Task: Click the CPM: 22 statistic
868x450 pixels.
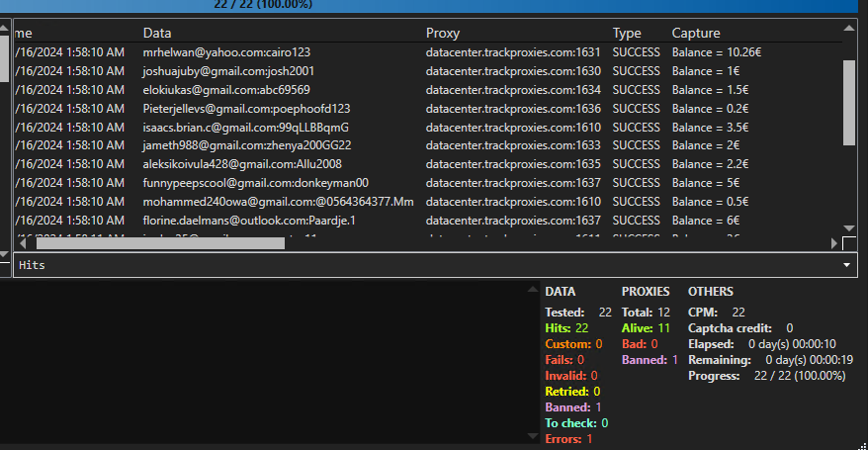Action: [717, 313]
